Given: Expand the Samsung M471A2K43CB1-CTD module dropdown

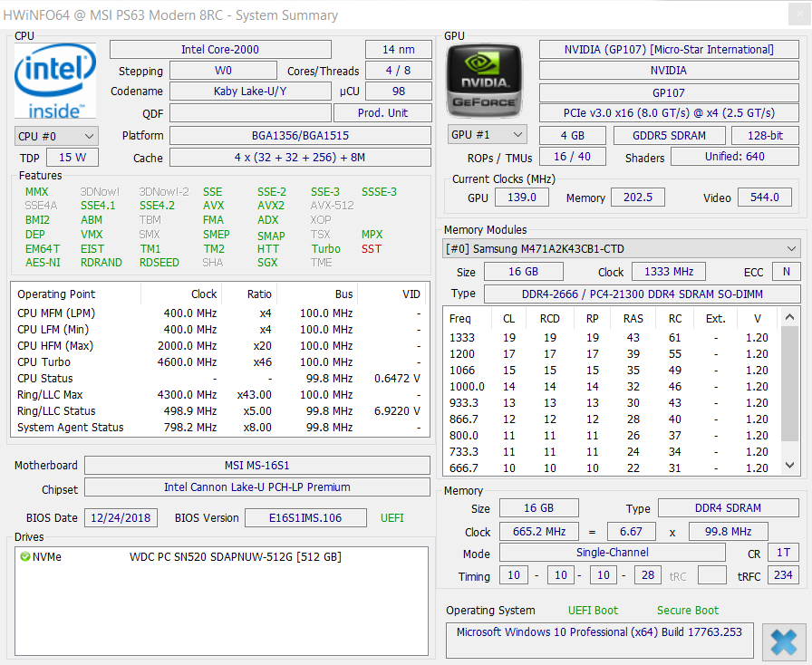Looking at the screenshot, I should click(x=622, y=248).
